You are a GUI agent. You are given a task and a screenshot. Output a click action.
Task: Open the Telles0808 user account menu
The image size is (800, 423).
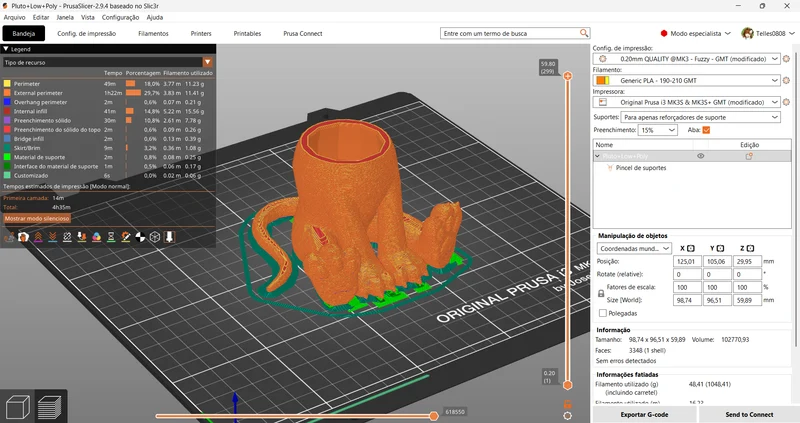coord(768,33)
